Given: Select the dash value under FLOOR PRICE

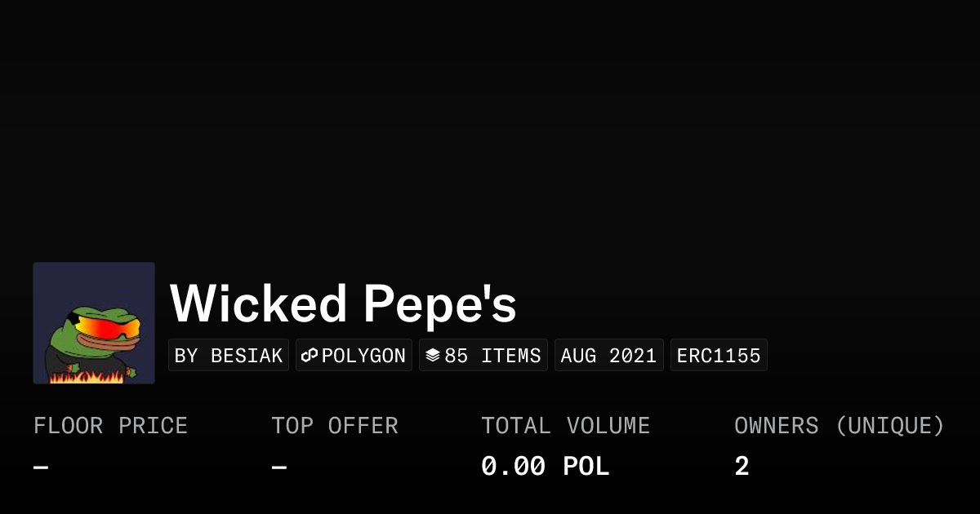Looking at the screenshot, I should tap(41, 467).
